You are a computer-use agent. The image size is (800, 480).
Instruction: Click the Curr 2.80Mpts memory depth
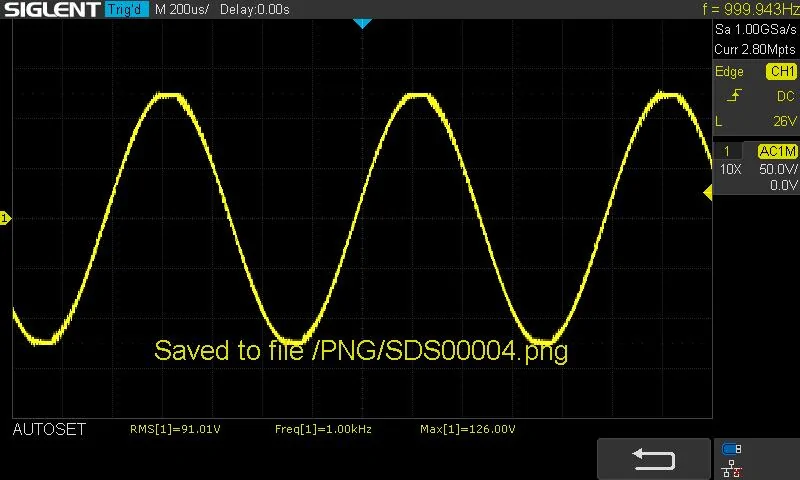[755, 49]
